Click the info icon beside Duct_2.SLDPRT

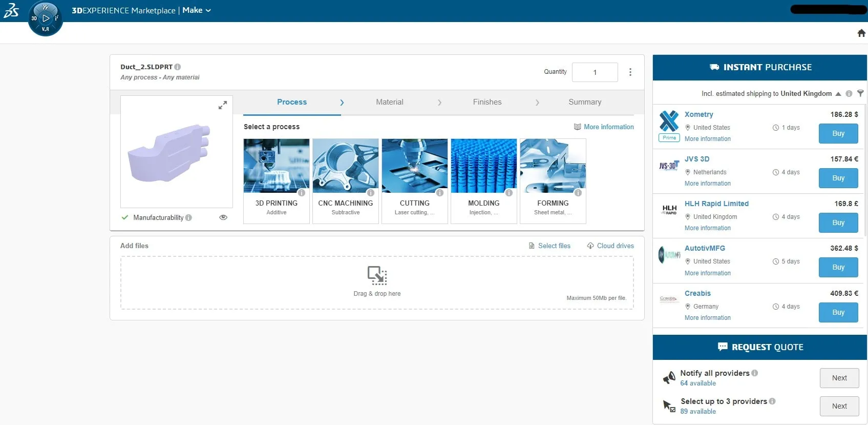[x=178, y=67]
